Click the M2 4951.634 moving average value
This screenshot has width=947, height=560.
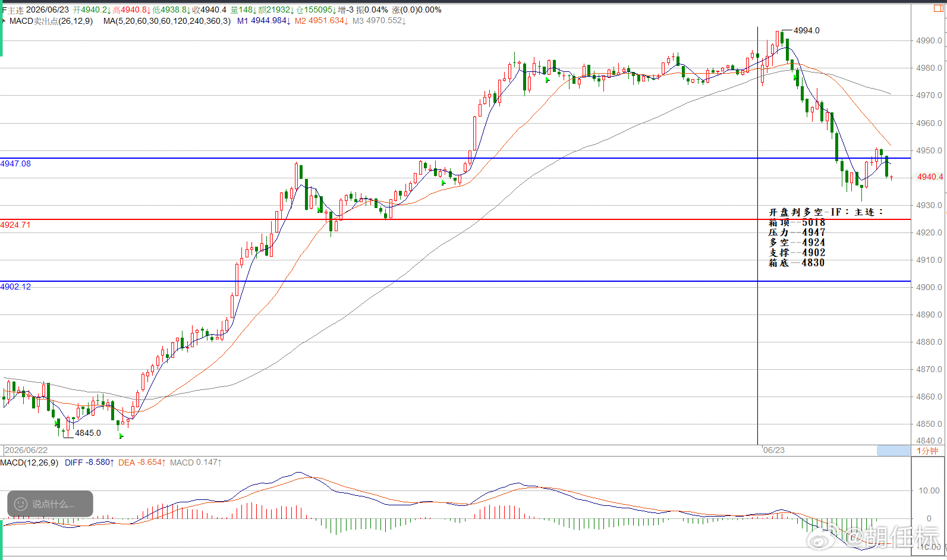point(321,21)
